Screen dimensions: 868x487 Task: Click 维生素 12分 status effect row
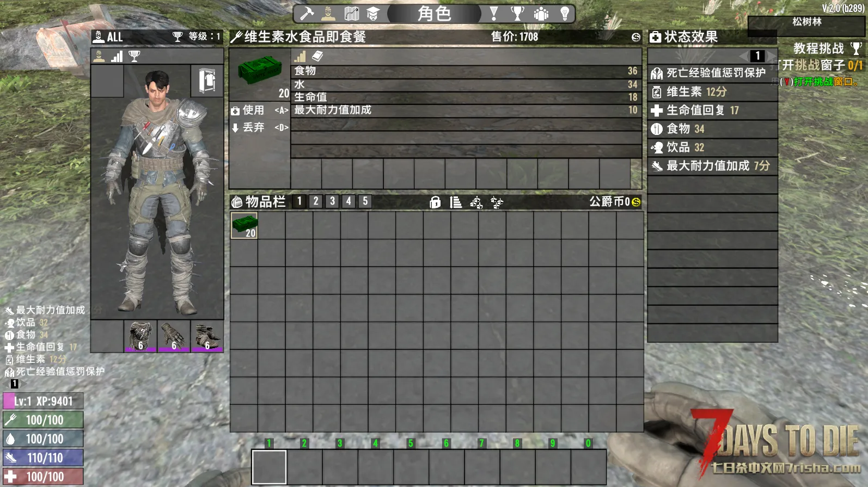pyautogui.click(x=712, y=92)
